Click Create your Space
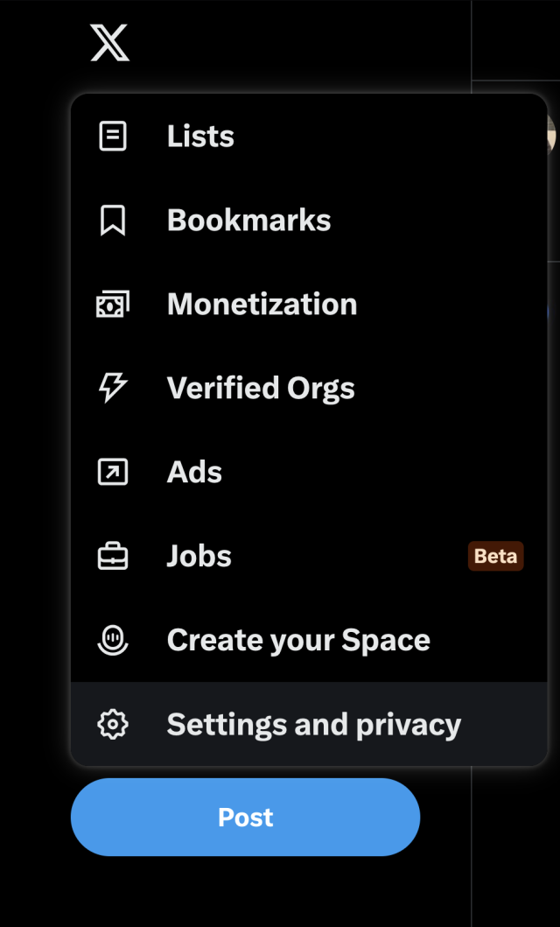This screenshot has height=927, width=560. point(297,640)
